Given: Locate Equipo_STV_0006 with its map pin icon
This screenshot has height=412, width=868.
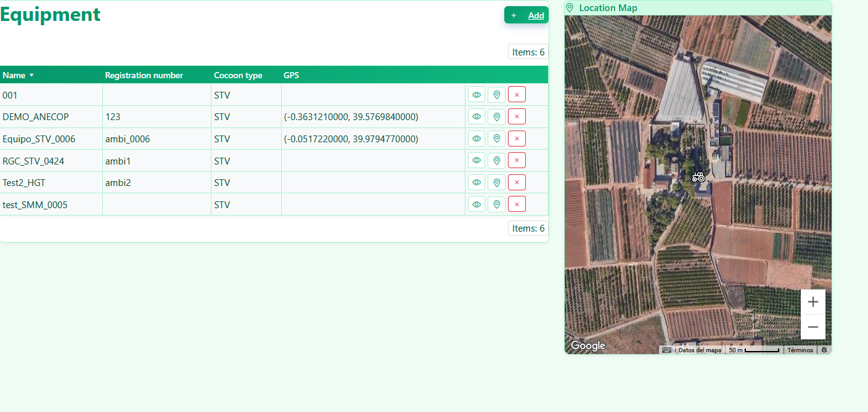Looking at the screenshot, I should [x=496, y=139].
